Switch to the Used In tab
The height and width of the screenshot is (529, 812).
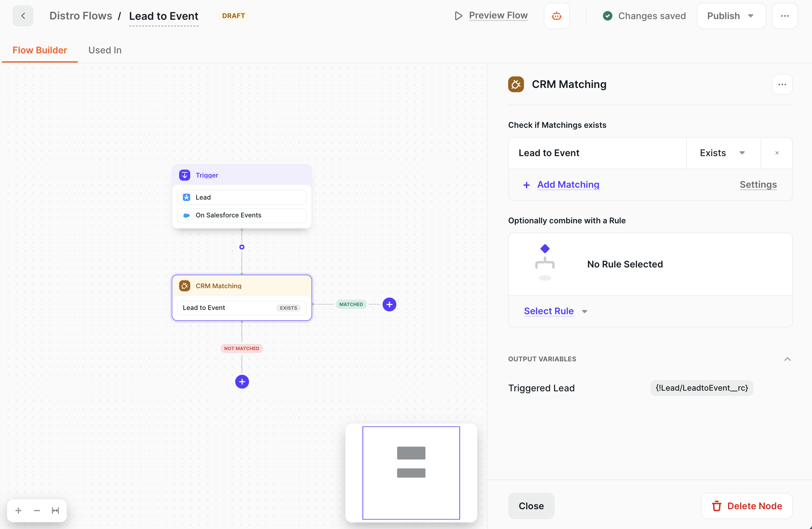tap(105, 50)
